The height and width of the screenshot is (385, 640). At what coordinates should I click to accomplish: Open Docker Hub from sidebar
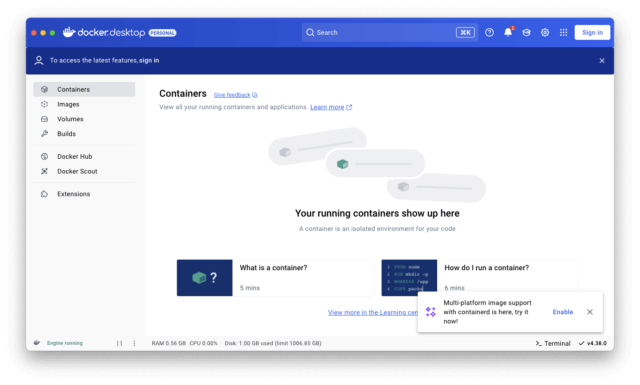click(x=84, y=156)
